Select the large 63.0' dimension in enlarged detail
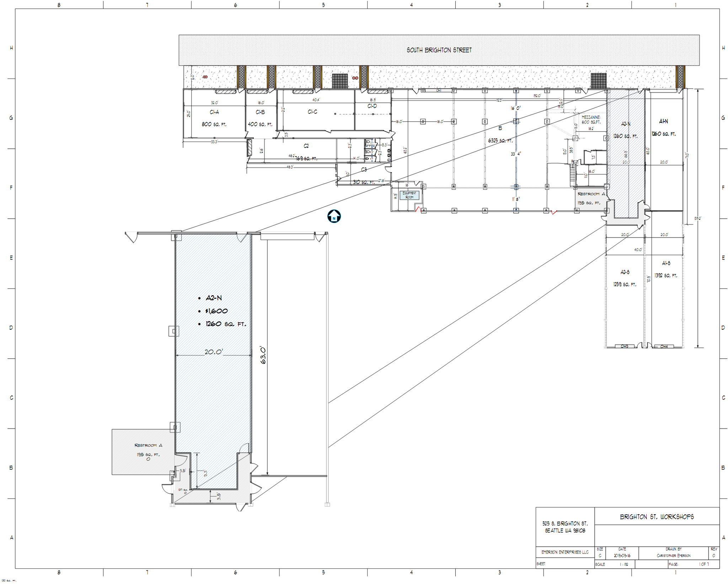Viewport: 728px width, 584px height. pos(263,355)
